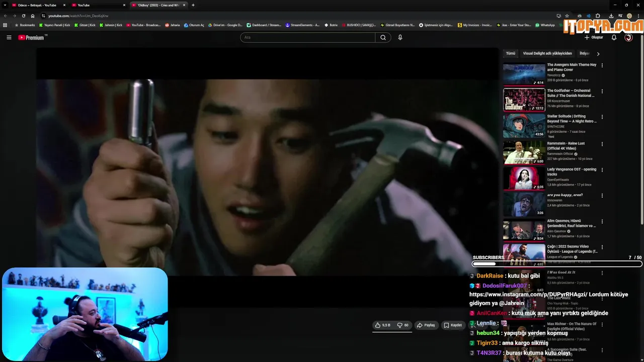Open options for The Godfather Orchestral Suite video
Image resolution: width=644 pixels, height=362 pixels.
602,91
